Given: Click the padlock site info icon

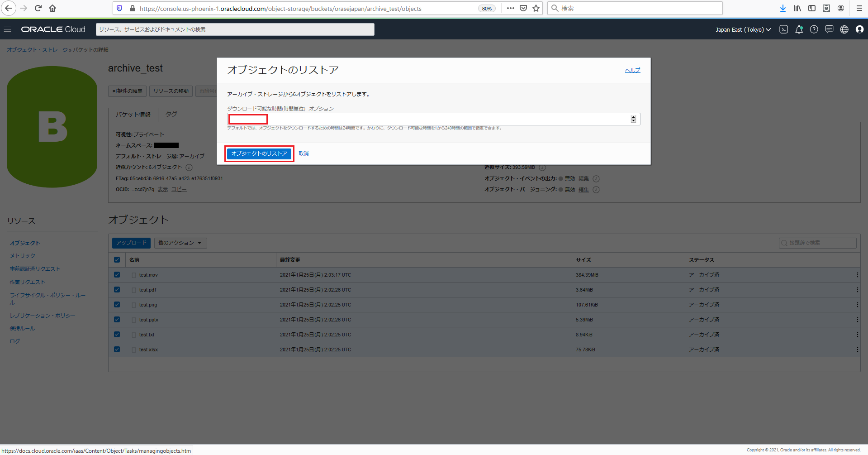Looking at the screenshot, I should [133, 8].
